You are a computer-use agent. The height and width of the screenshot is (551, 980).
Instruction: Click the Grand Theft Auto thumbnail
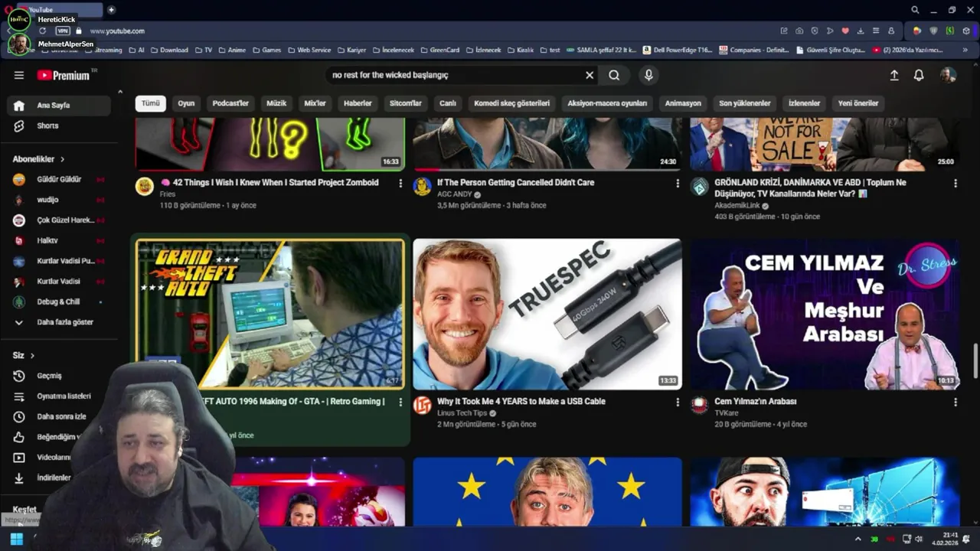[270, 315]
